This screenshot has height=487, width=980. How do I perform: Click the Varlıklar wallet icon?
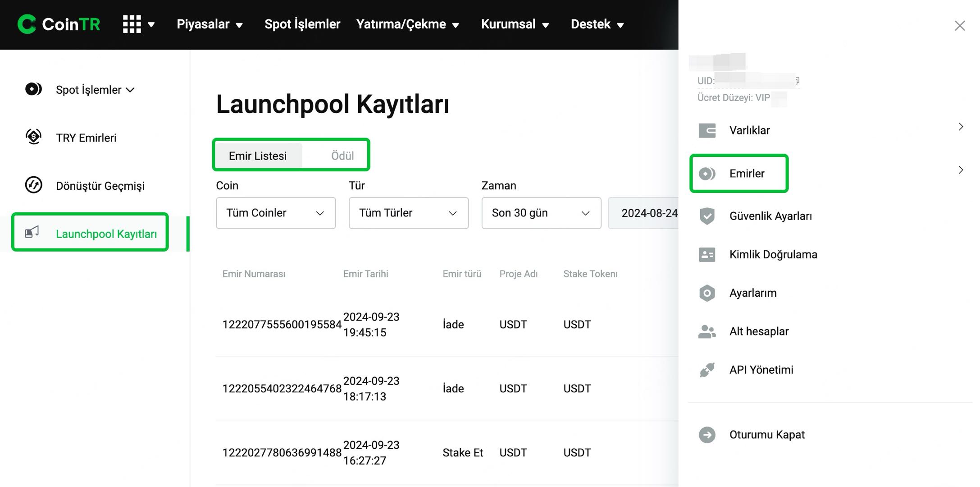coord(707,130)
